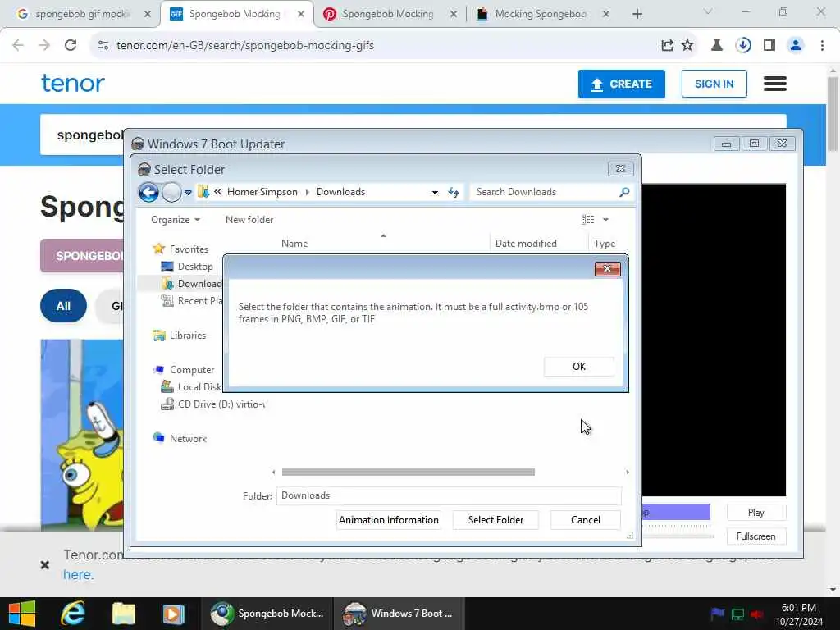Switch to Pinterest Spongebob Mocking tab

390,14
